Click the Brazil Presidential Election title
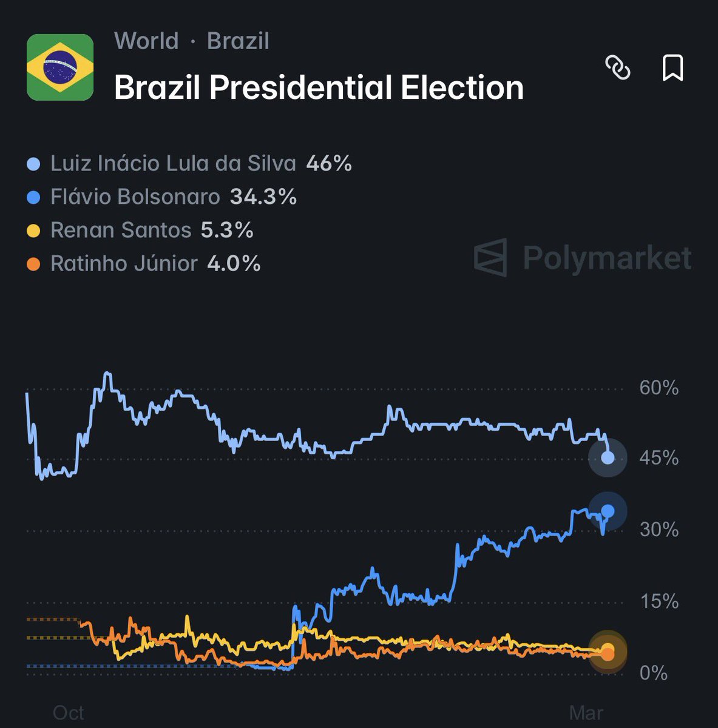Viewport: 718px width, 728px height. coord(319,87)
